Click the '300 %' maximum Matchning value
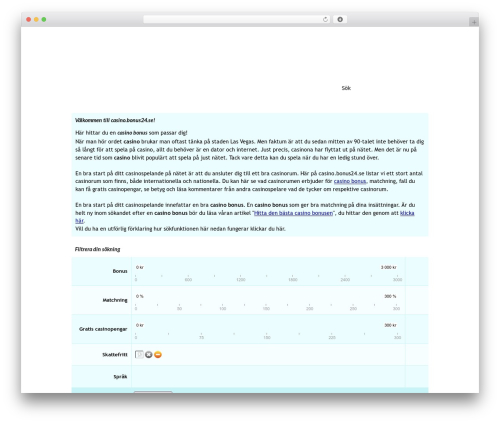The height and width of the screenshot is (423, 500). [x=390, y=296]
